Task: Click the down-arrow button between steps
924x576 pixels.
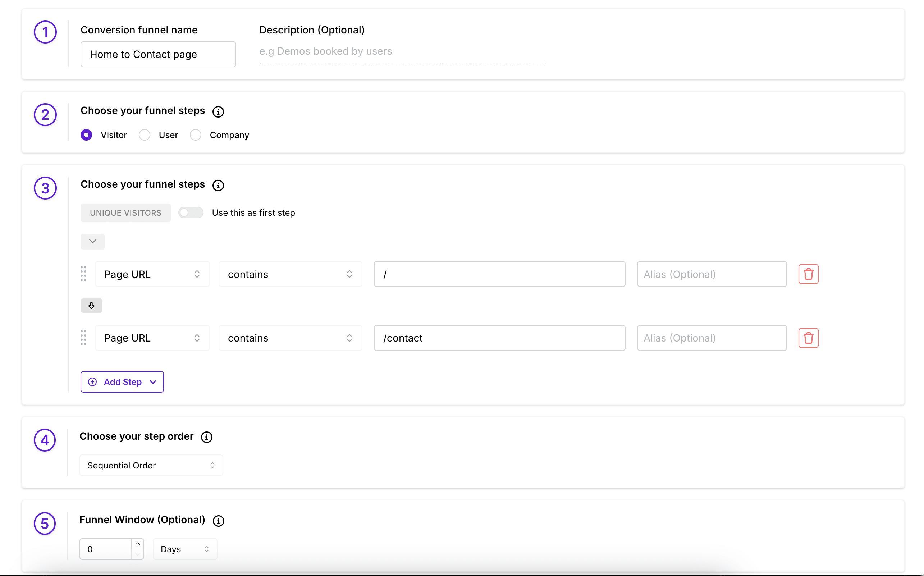Action: coord(91,306)
